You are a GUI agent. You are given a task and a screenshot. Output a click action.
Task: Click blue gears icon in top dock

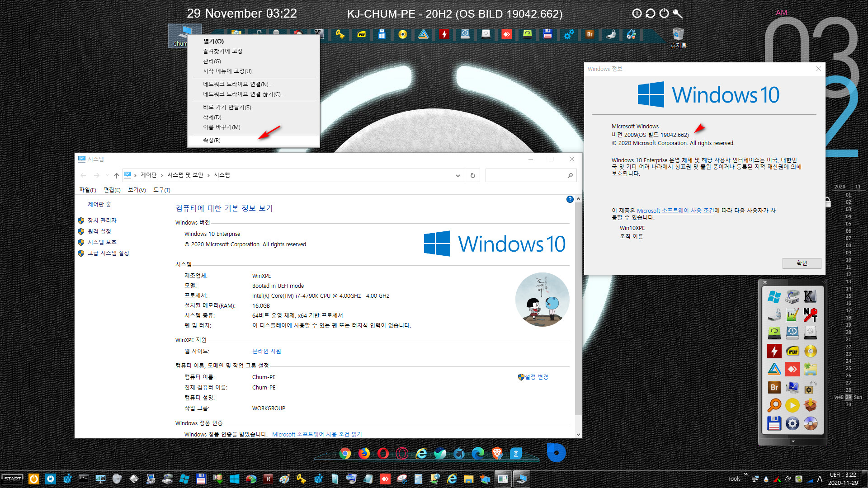pyautogui.click(x=569, y=34)
